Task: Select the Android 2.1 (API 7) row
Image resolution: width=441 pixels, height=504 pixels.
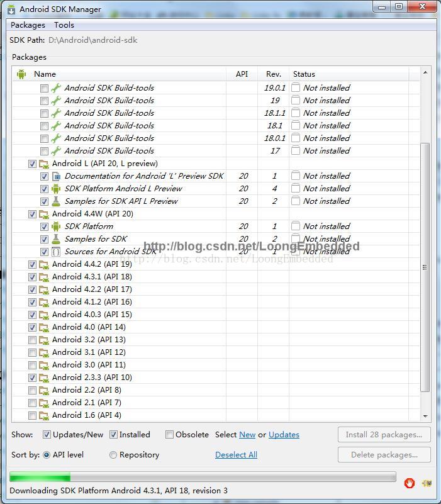Action: (x=216, y=403)
